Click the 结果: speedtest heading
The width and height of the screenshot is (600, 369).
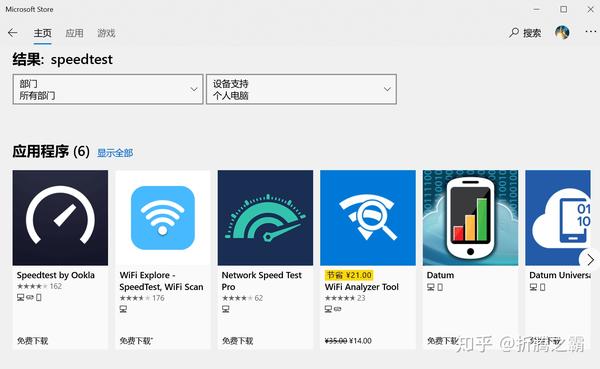[63, 60]
